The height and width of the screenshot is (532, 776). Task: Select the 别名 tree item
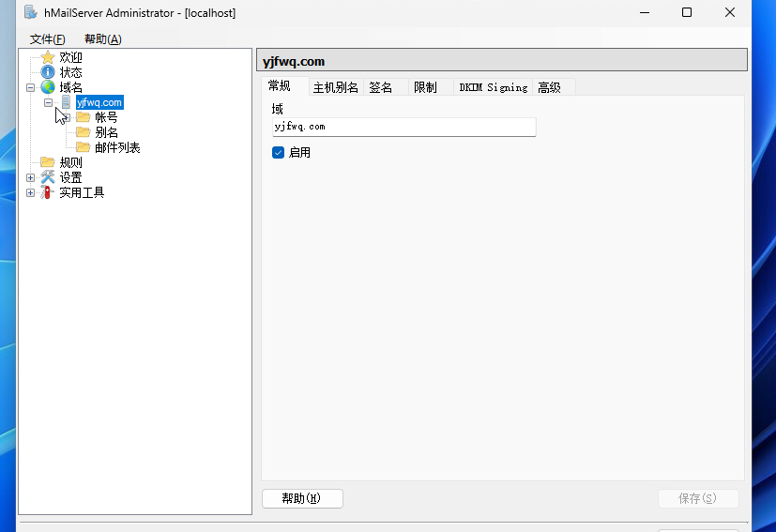pos(106,132)
